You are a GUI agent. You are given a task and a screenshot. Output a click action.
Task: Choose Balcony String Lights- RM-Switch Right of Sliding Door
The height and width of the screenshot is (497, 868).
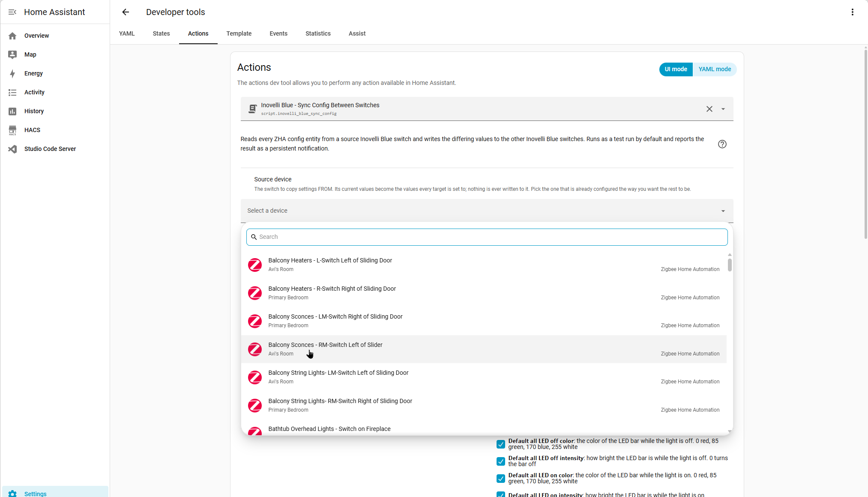484,406
